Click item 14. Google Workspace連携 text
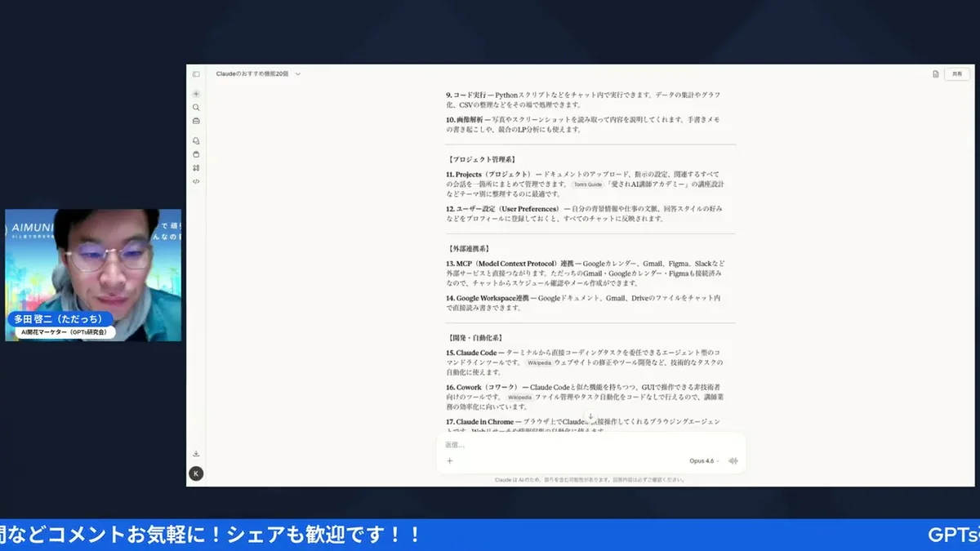Image resolution: width=980 pixels, height=551 pixels. [x=583, y=303]
